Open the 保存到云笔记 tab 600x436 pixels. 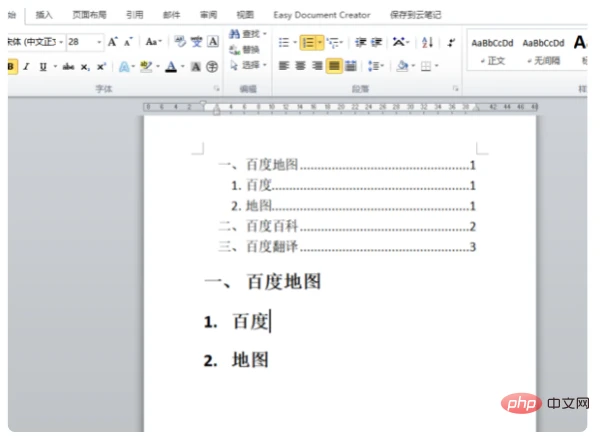click(x=415, y=15)
